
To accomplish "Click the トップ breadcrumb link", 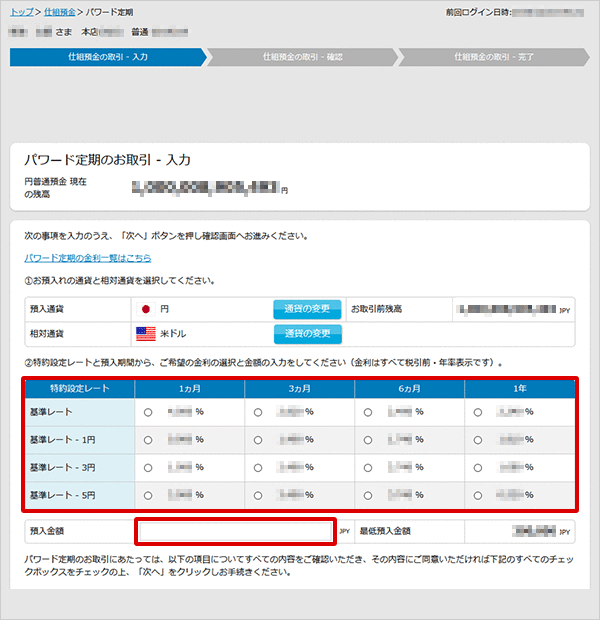I will coord(22,13).
